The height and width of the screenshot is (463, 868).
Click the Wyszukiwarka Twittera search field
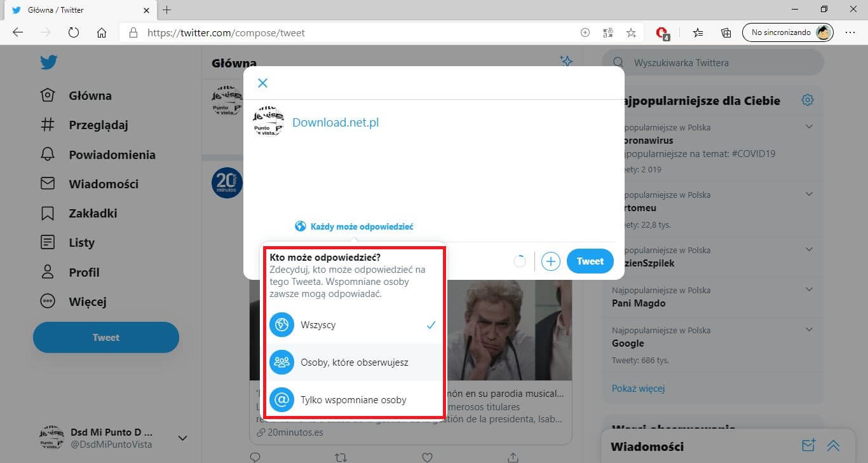pyautogui.click(x=713, y=63)
